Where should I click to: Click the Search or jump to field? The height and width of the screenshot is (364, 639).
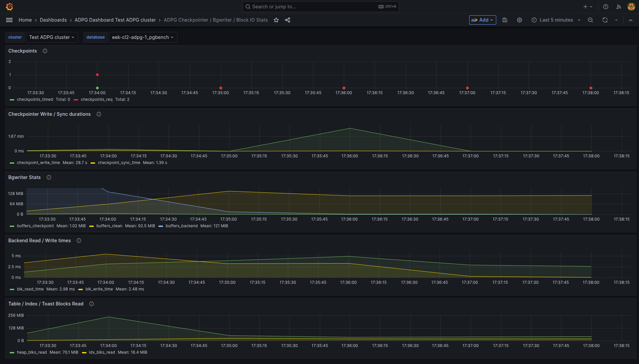(x=321, y=7)
